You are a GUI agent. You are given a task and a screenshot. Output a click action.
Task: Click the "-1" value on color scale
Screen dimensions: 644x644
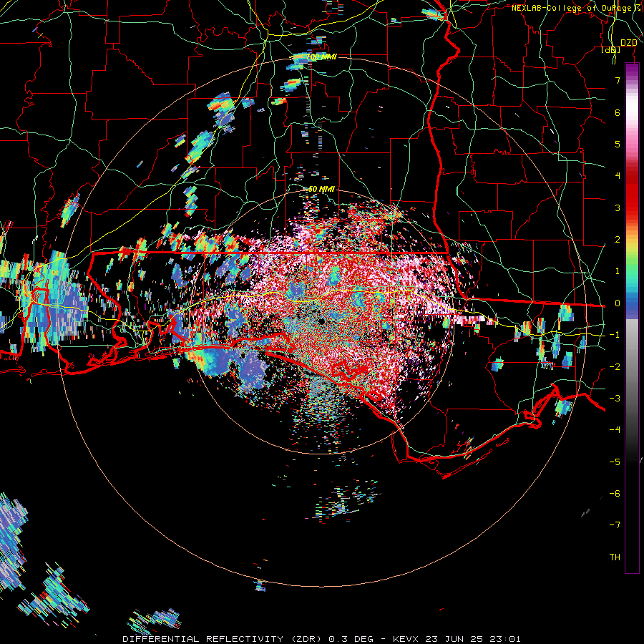click(615, 335)
